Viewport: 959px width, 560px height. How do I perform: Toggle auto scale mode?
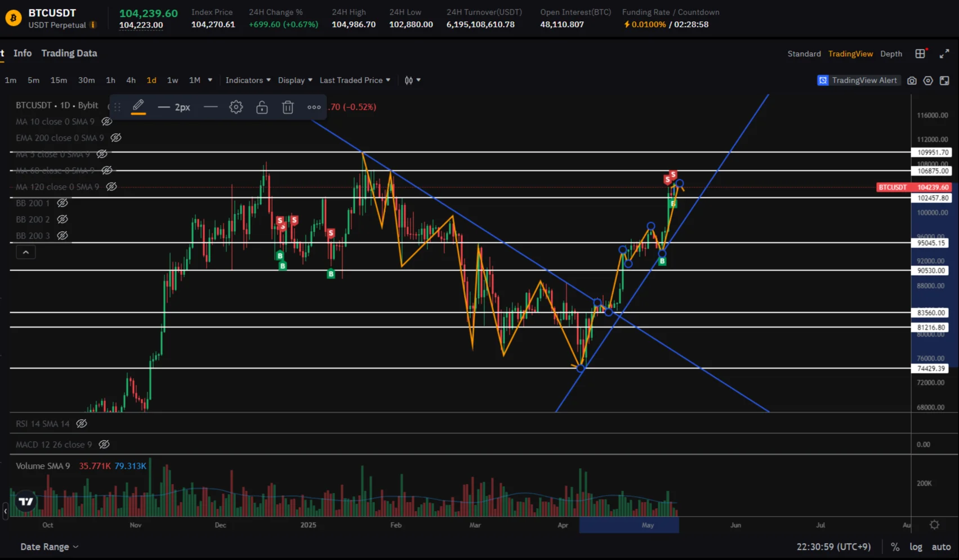coord(941,546)
